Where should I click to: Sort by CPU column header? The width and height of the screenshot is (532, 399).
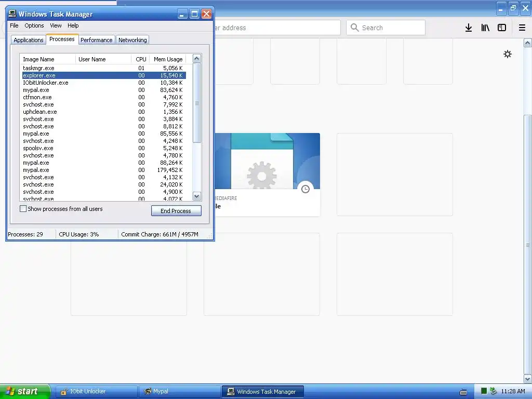140,59
